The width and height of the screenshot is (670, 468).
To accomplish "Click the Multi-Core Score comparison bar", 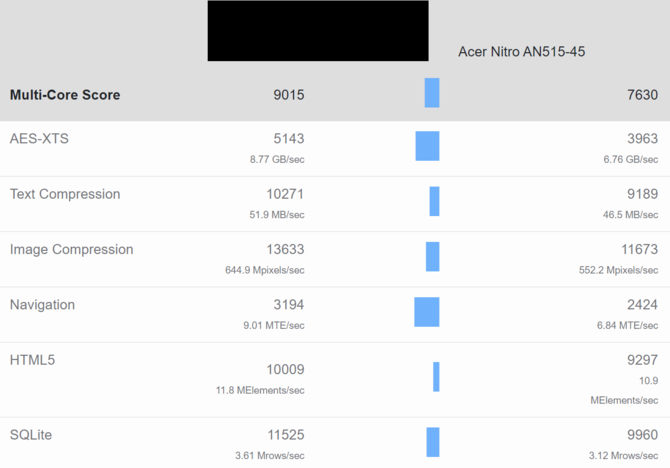I will pyautogui.click(x=432, y=93).
